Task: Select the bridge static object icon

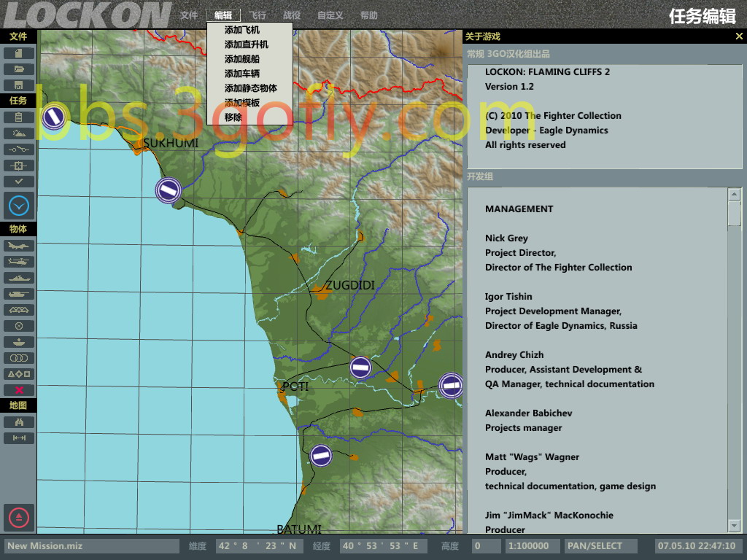Action: click(18, 310)
